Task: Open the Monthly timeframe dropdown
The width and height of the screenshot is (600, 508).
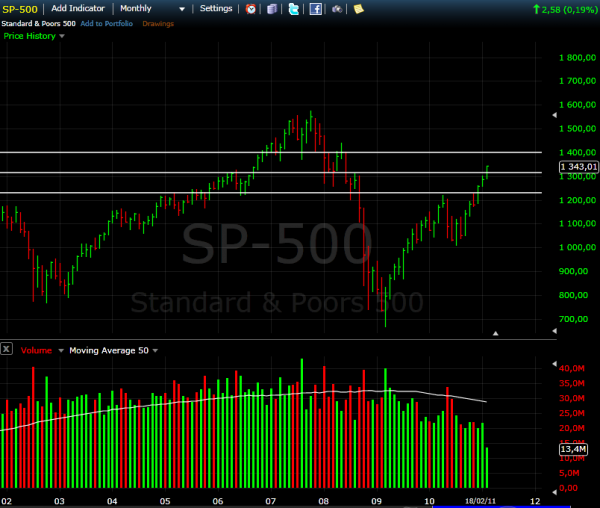Action: 152,8
